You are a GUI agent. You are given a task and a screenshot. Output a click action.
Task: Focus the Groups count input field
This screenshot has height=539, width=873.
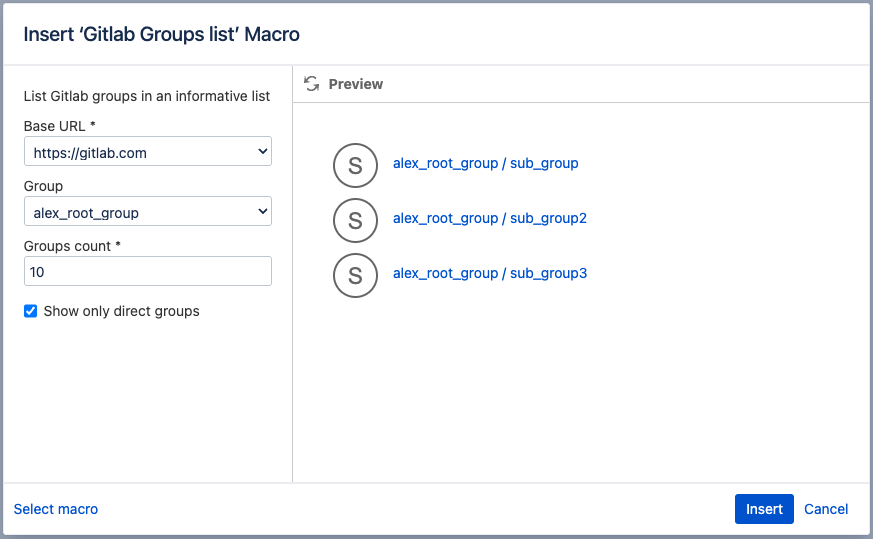[x=148, y=271]
